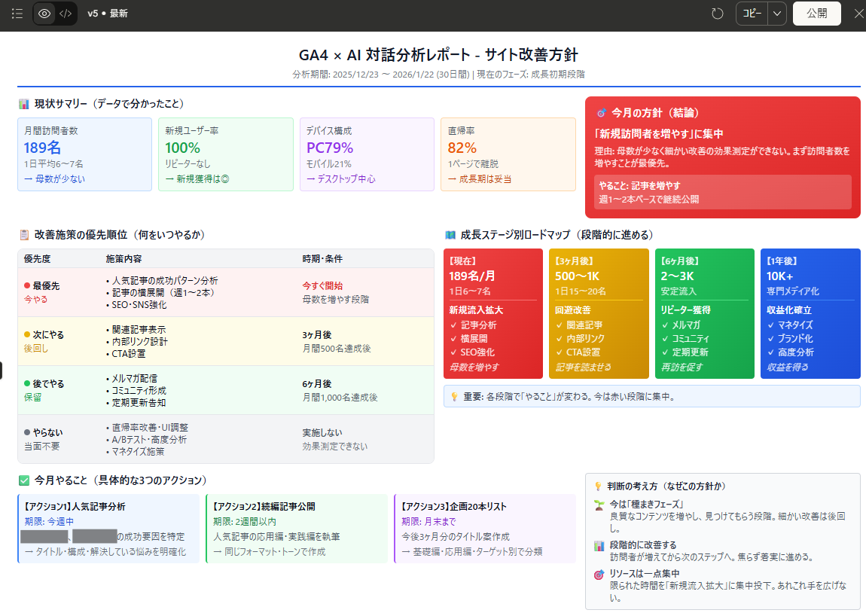
Task: Switch to preview mode with the eye icon
Action: (x=44, y=14)
